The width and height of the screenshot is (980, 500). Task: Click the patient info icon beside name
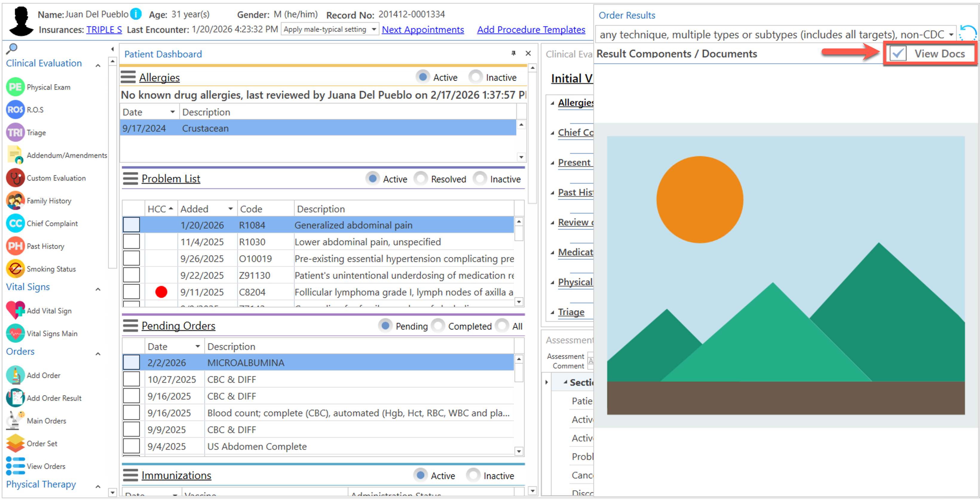[x=136, y=14]
